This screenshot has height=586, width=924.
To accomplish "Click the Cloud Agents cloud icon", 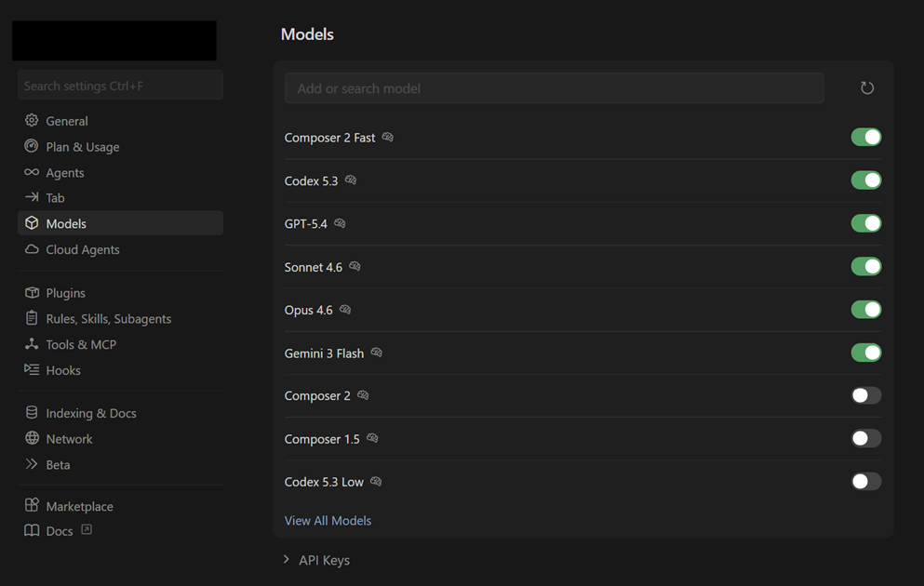I will 32,249.
